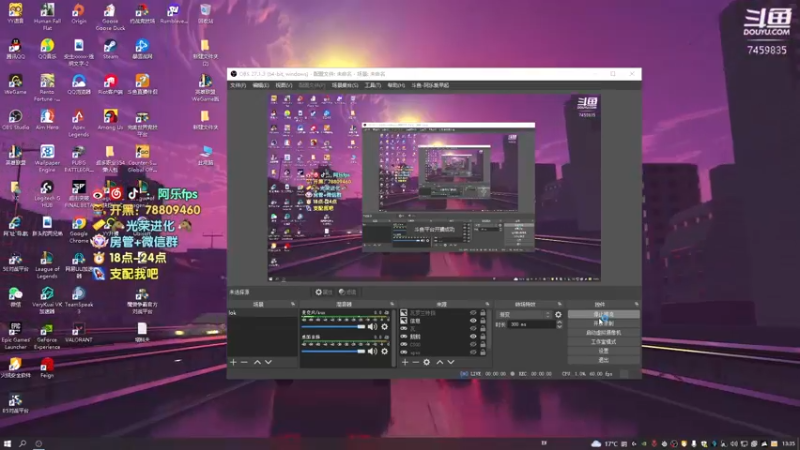Image resolution: width=800 pixels, height=450 pixels.
Task: Select the 'lok' scene in scenes list
Action: 262,313
